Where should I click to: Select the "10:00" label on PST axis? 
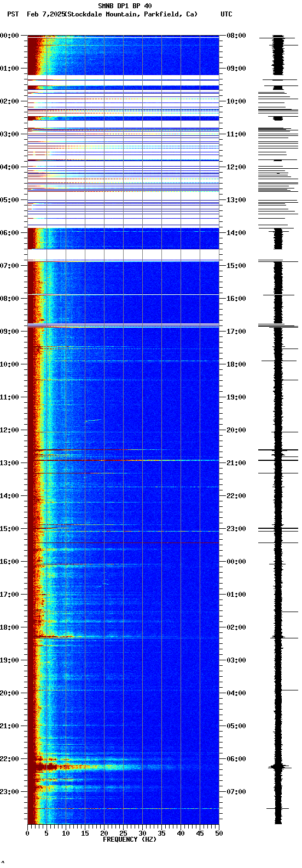click(x=9, y=364)
